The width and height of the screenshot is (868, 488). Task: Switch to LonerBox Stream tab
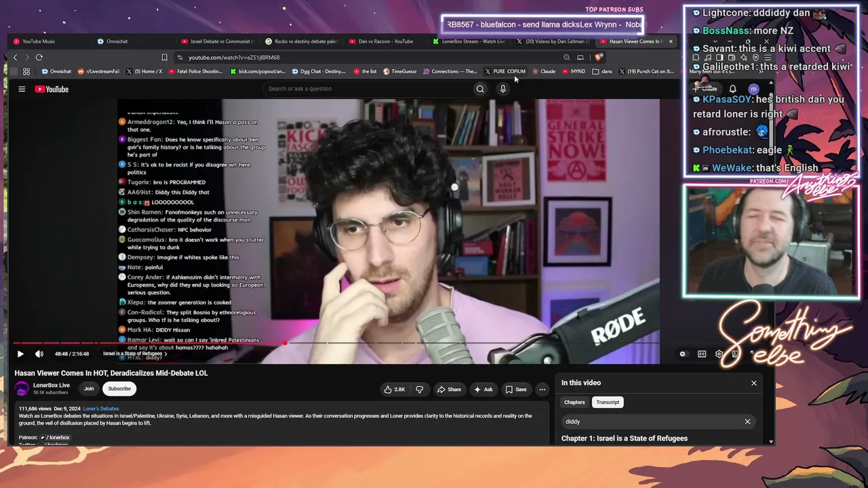[469, 41]
